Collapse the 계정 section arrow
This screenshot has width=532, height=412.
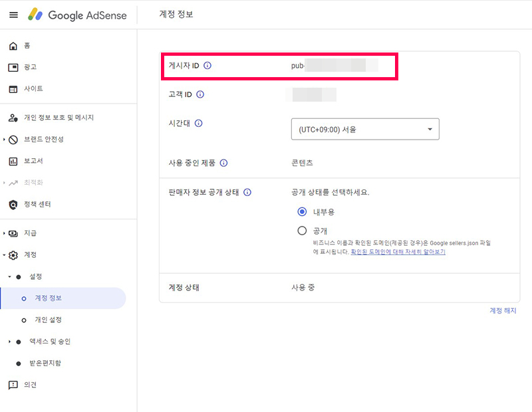[x=4, y=255]
